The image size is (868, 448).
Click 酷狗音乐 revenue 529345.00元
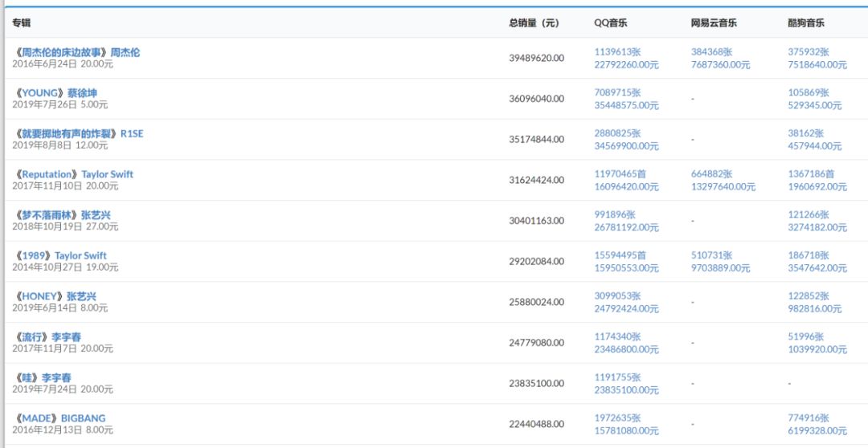point(815,105)
